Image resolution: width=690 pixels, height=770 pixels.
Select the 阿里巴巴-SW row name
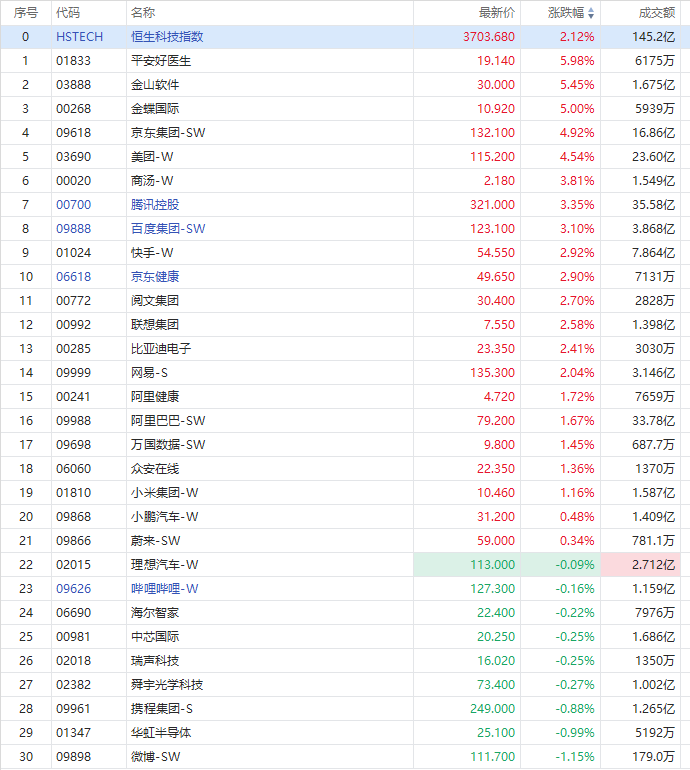[168, 421]
